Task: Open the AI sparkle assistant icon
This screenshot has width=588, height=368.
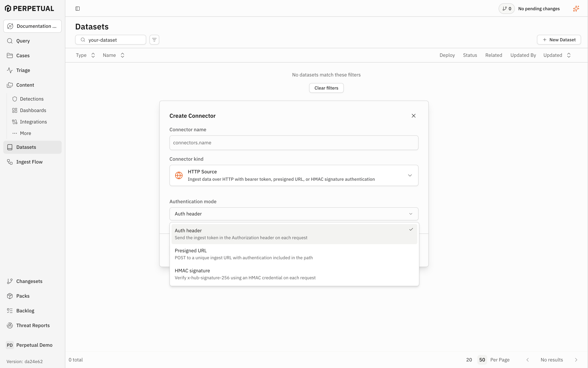Action: (x=576, y=9)
